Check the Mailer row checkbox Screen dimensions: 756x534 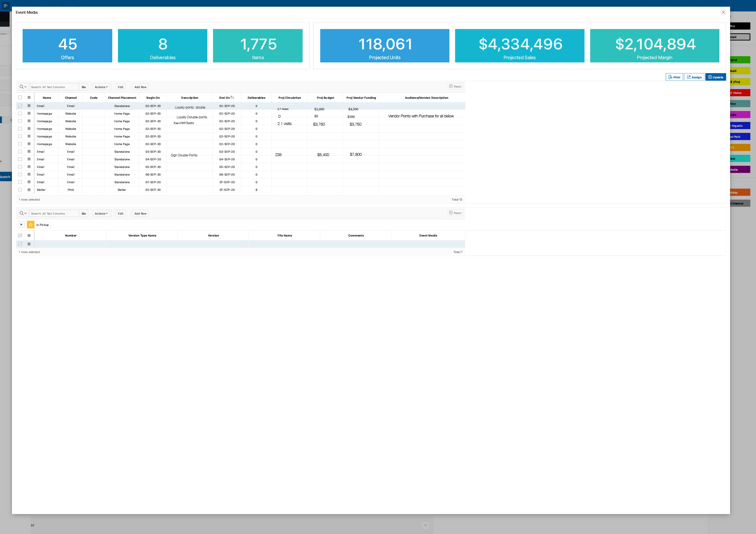point(20,190)
